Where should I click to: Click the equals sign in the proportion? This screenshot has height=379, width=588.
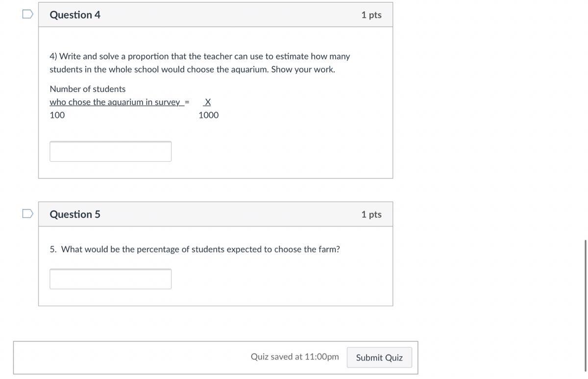187,102
